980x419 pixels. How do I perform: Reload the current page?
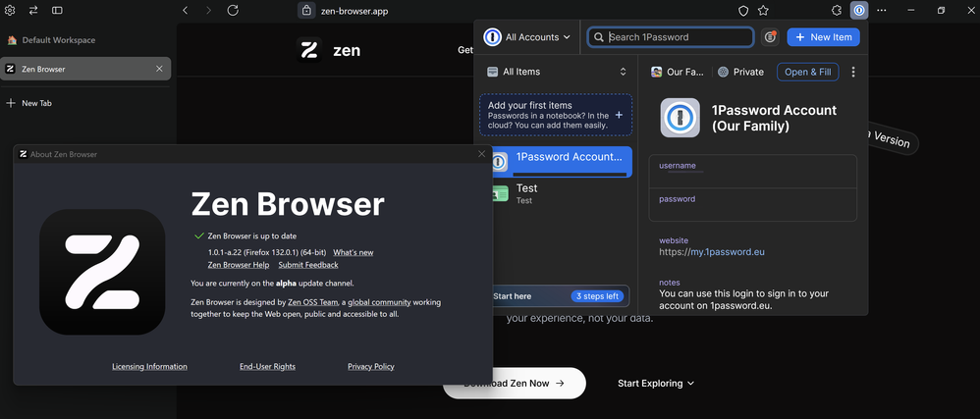[233, 10]
